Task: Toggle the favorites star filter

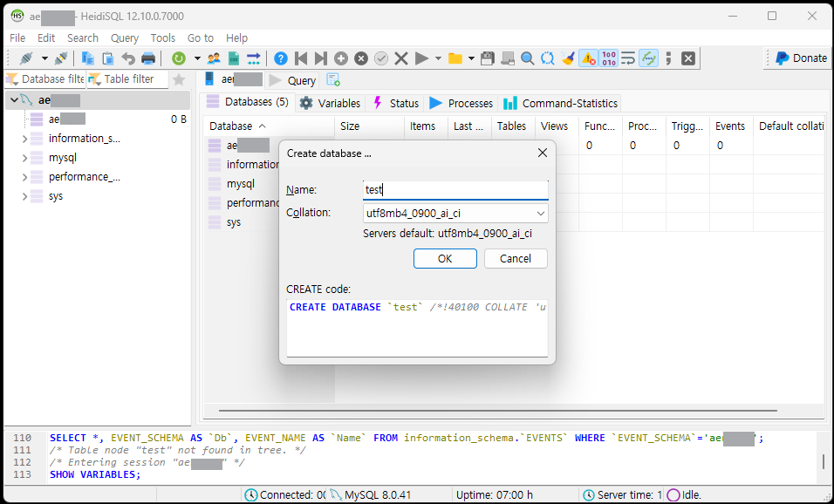Action: (179, 79)
